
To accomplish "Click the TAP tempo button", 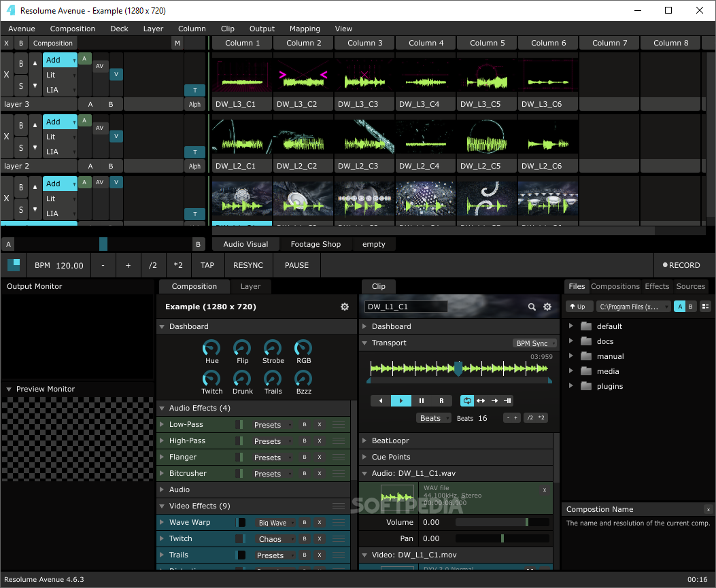I will point(207,265).
